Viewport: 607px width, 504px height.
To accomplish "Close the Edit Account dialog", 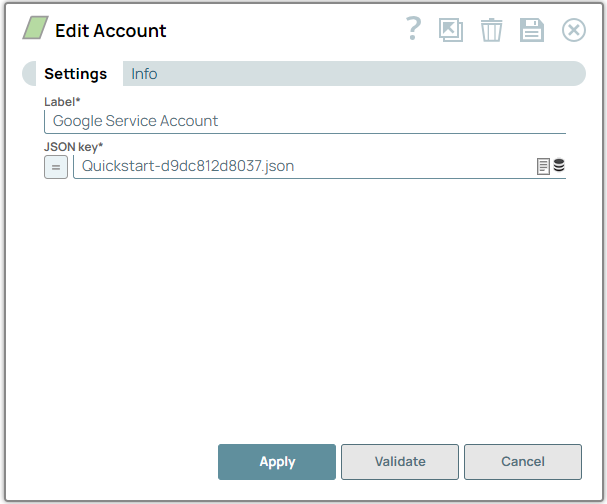I will coord(574,30).
